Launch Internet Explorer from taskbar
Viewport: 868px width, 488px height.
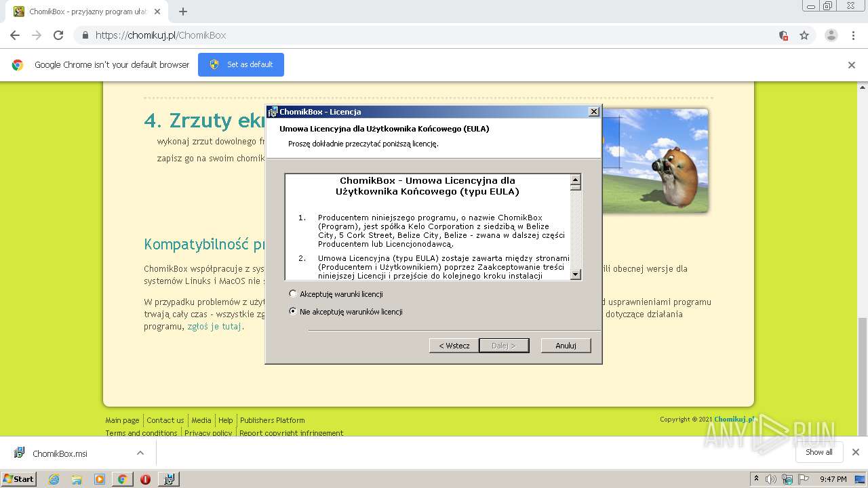point(54,479)
